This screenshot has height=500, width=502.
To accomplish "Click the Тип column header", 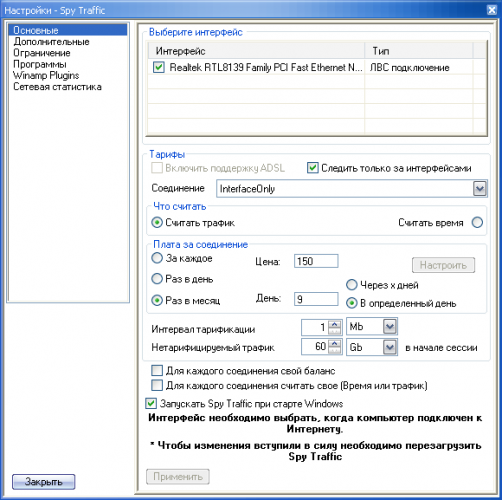I will 419,51.
